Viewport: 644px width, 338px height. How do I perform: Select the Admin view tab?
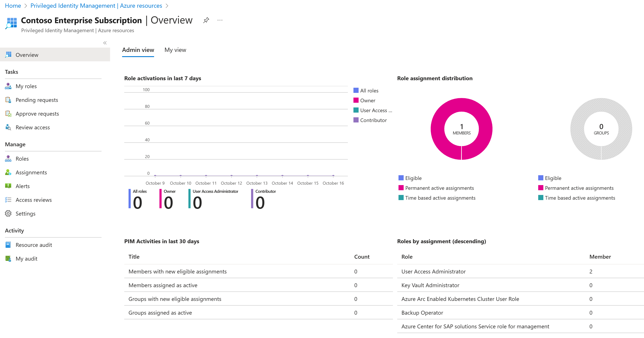138,50
